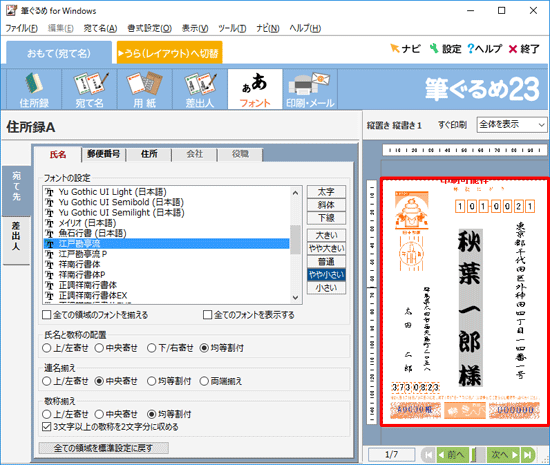Choose font 魚石行書 (日本語) in list

tap(167, 233)
